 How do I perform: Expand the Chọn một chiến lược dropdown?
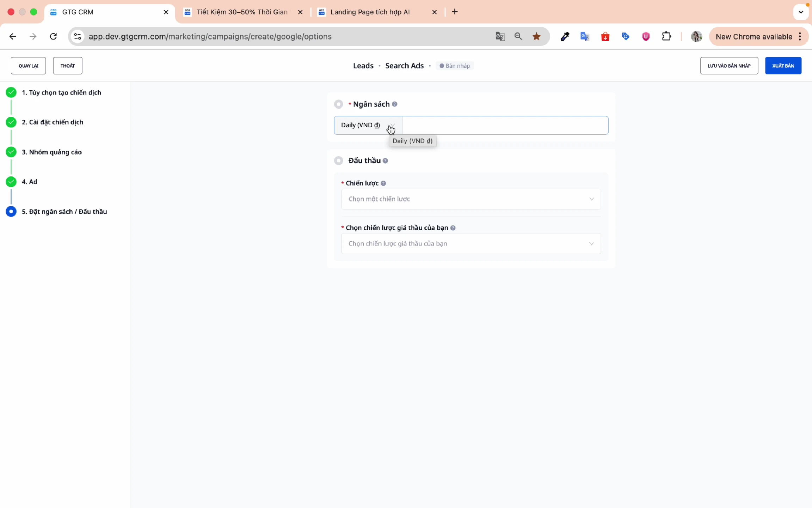(x=470, y=199)
